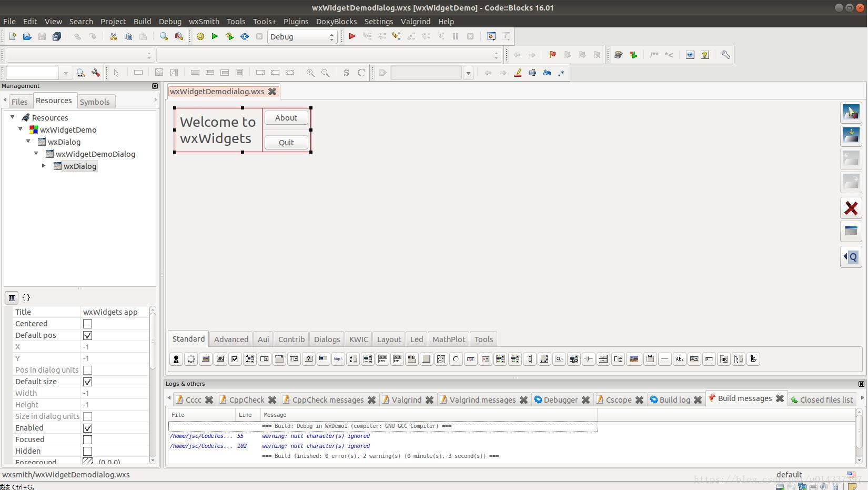Close the Debugger log tab
868x490 pixels.
point(586,400)
